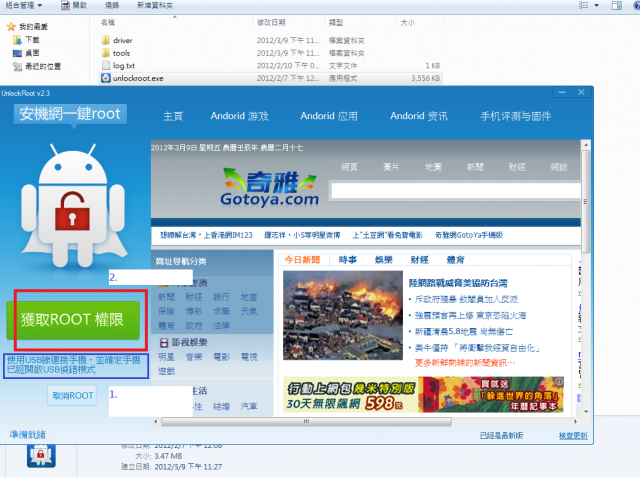Viewport: 640px width, 479px height.
Task: Select the 圖片 search category
Action: click(391, 167)
